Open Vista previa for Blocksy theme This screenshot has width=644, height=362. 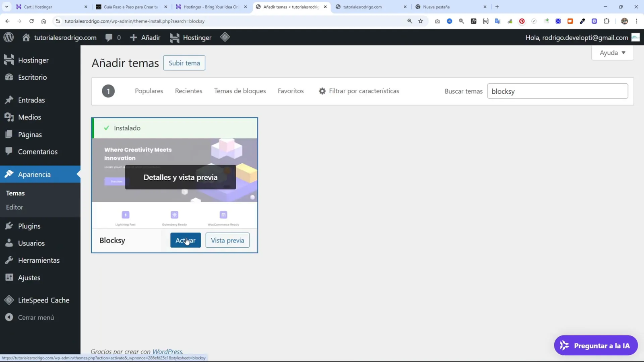click(227, 240)
